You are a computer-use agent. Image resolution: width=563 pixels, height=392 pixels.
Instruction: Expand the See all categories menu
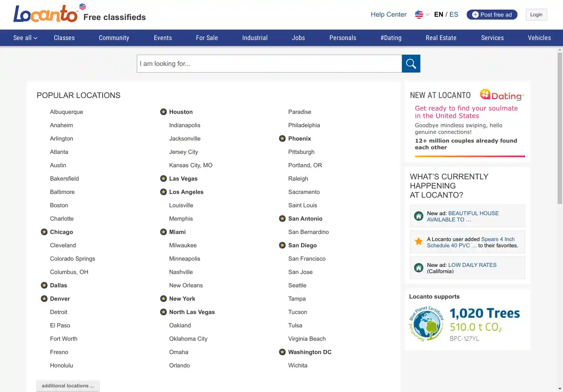pyautogui.click(x=25, y=38)
